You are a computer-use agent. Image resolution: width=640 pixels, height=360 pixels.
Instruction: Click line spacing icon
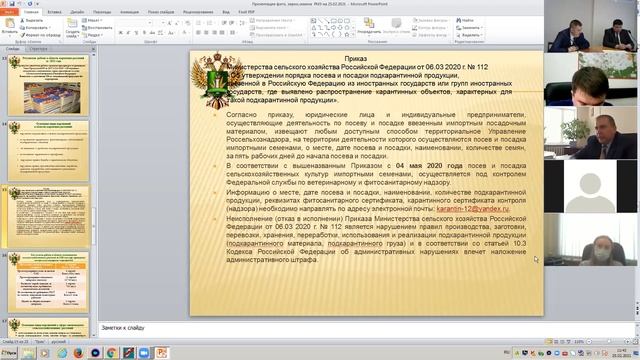click(x=242, y=23)
